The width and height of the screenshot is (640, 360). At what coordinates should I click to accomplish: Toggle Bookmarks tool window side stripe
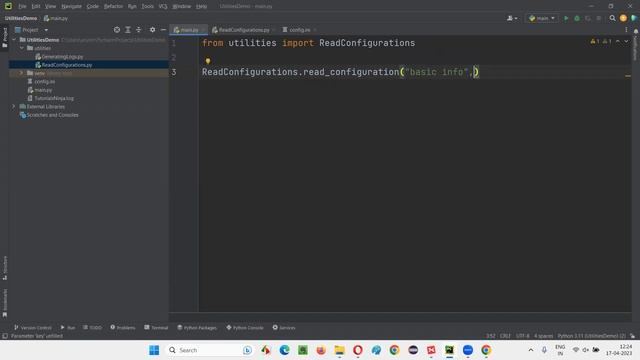4,303
